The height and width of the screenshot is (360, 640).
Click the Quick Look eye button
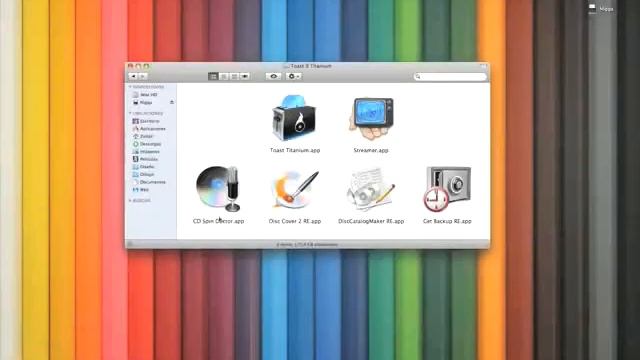click(273, 76)
